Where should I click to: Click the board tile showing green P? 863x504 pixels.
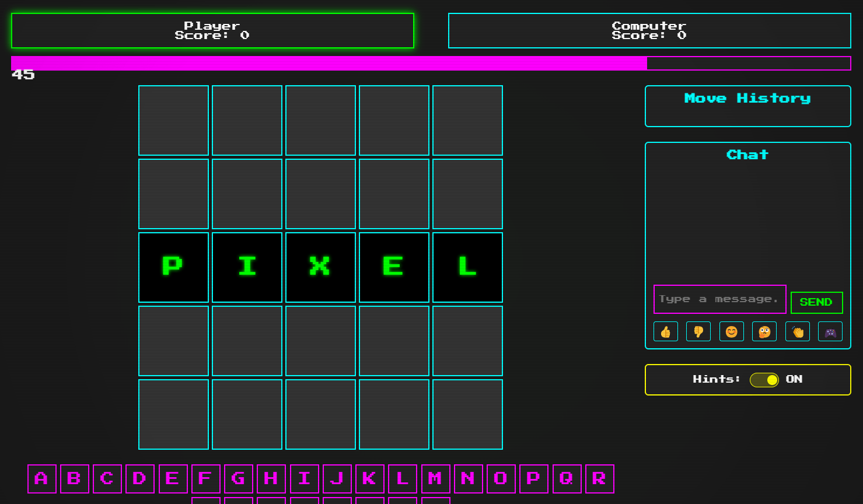[173, 267]
